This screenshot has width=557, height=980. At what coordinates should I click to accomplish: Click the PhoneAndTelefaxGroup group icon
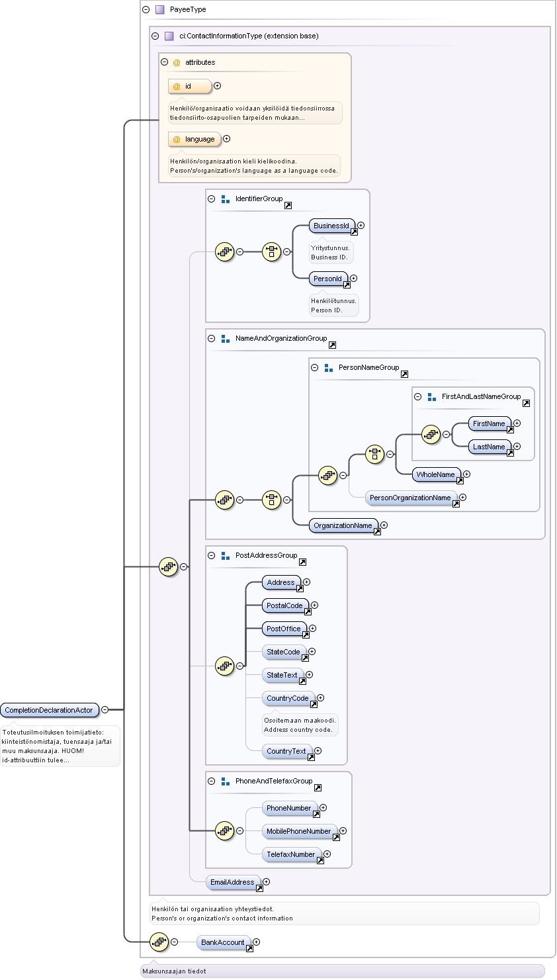pos(226,781)
